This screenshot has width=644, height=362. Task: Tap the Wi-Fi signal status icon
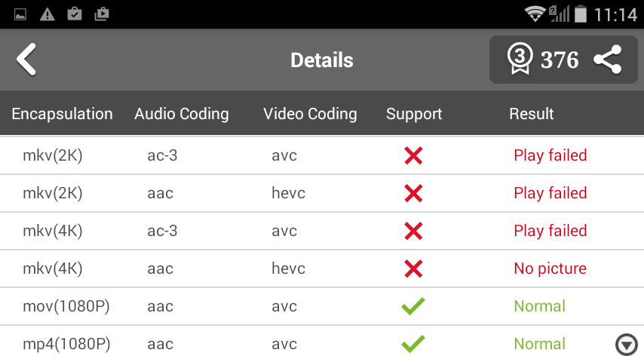(535, 14)
